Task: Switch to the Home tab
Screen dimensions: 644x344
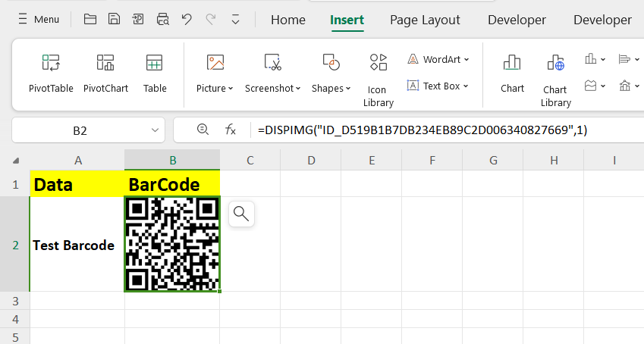Action: coord(287,20)
